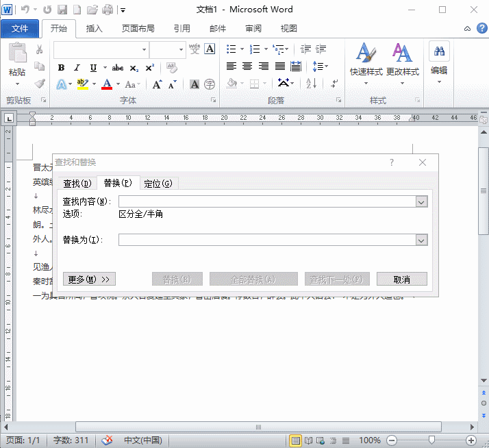Apply yellow text highlight color
This screenshot has width=489, height=448.
pos(83,84)
